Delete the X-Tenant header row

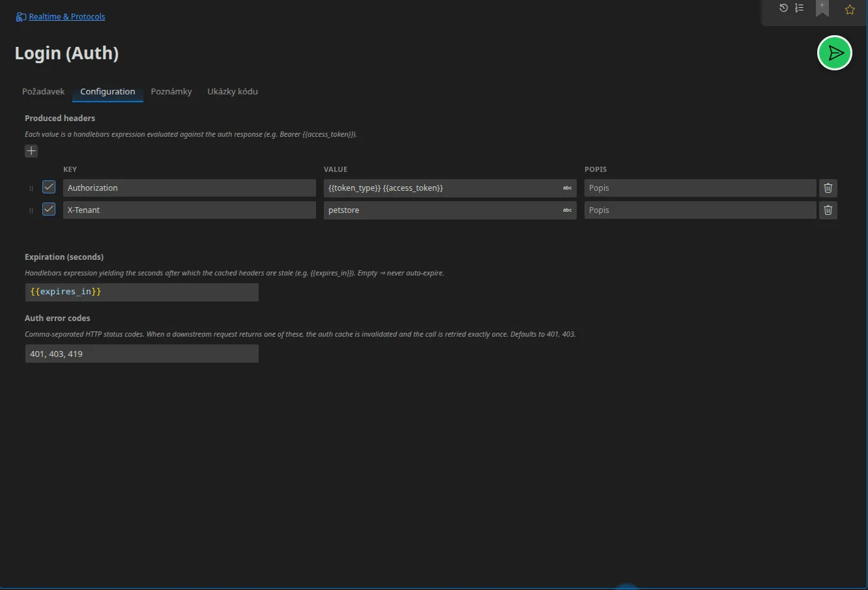[828, 210]
